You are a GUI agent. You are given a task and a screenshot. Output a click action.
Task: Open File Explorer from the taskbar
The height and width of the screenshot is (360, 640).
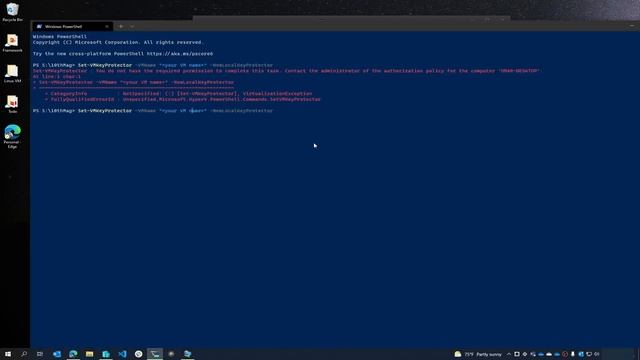[89, 354]
